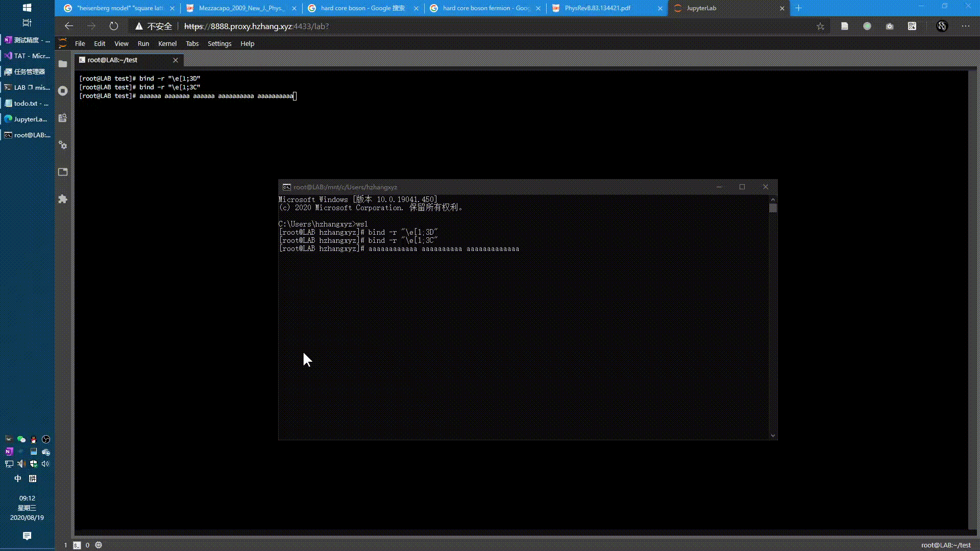Open QQ from the system tray

[33, 439]
